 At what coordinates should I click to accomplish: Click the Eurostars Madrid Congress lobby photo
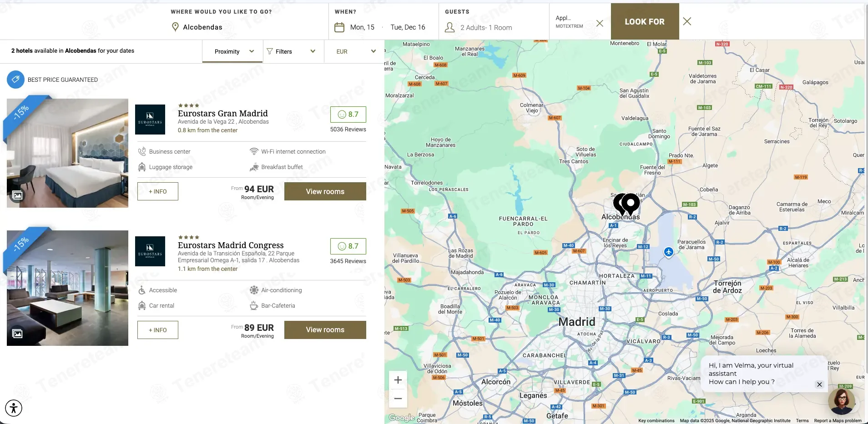[67, 288]
